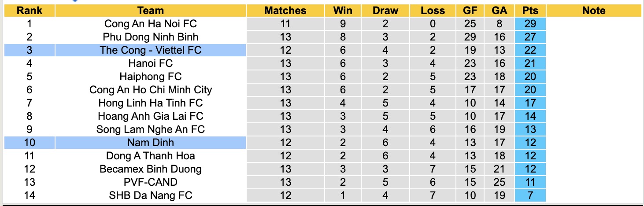The height and width of the screenshot is (206, 644).
Task: Open Dong A Thanh Hoa team
Action: (x=151, y=156)
